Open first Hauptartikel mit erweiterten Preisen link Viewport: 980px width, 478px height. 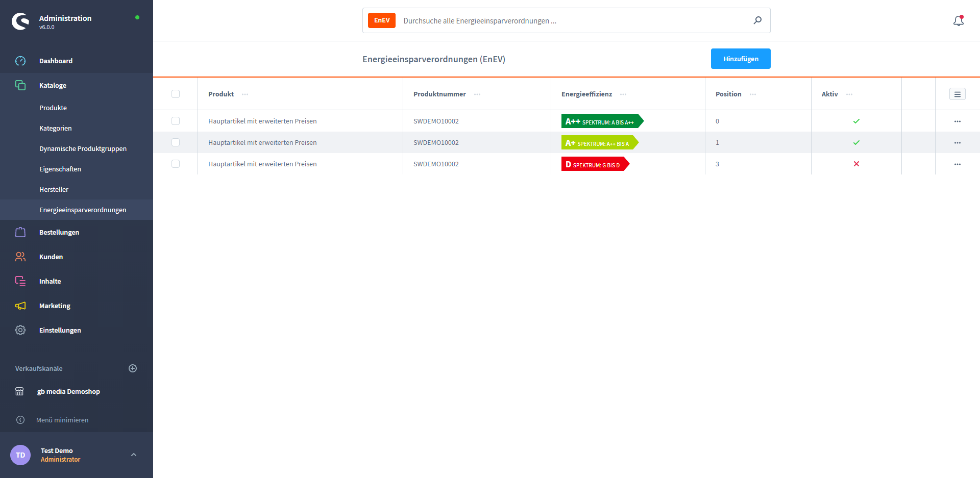point(262,121)
